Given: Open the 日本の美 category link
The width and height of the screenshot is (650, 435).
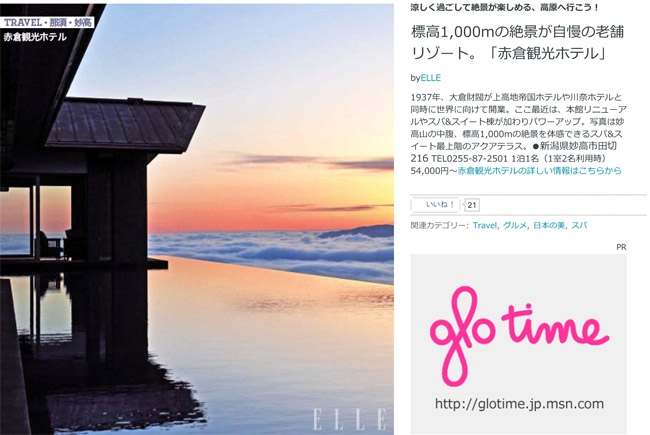Looking at the screenshot, I should pos(549,225).
